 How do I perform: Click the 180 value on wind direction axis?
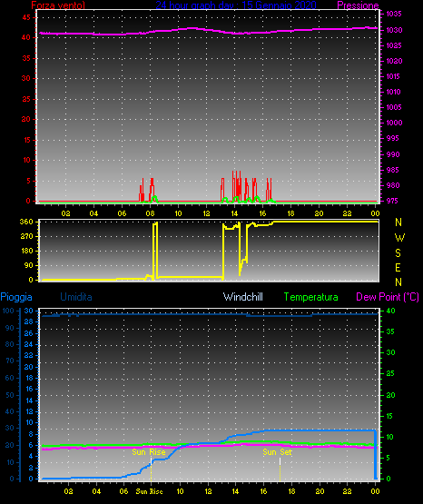pos(26,251)
